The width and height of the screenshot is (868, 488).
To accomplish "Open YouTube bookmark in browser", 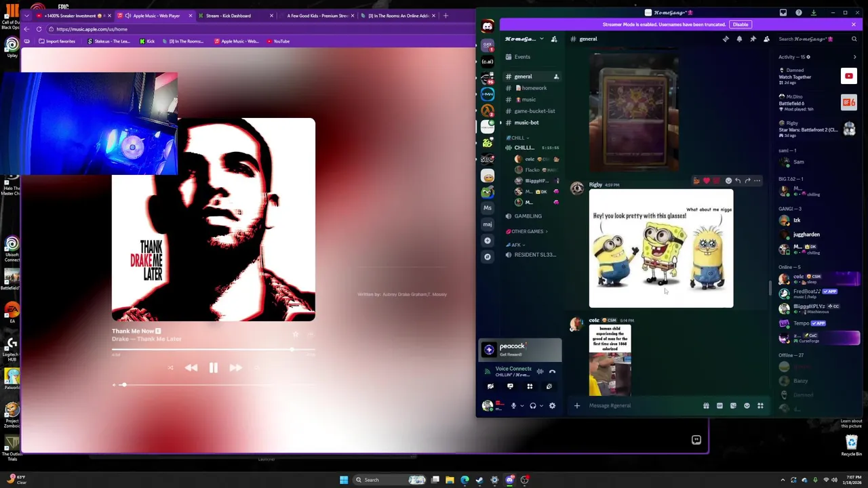I will 278,41.
